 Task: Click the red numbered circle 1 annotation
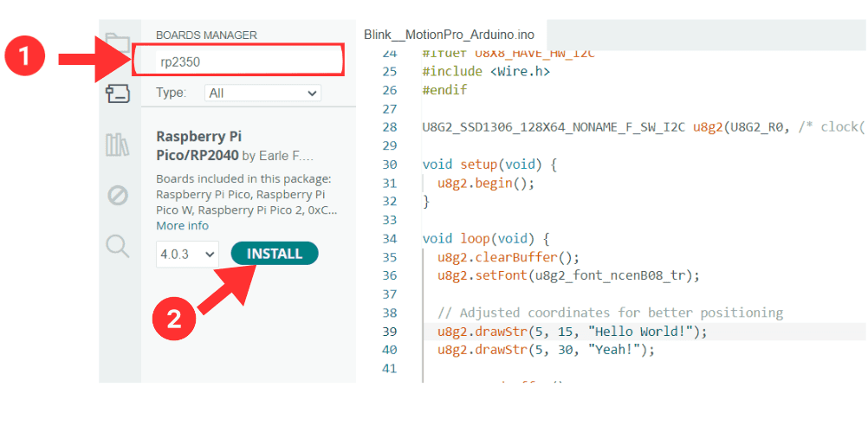click(26, 58)
